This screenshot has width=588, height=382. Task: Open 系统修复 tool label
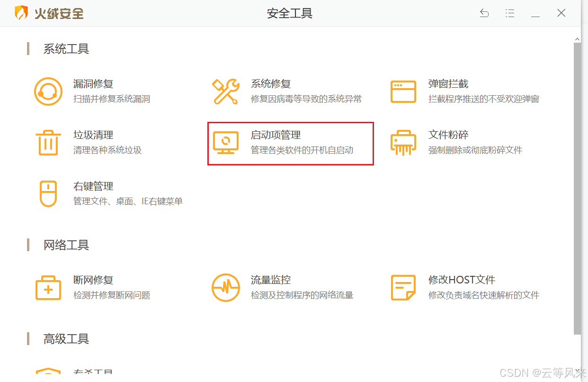tap(271, 84)
